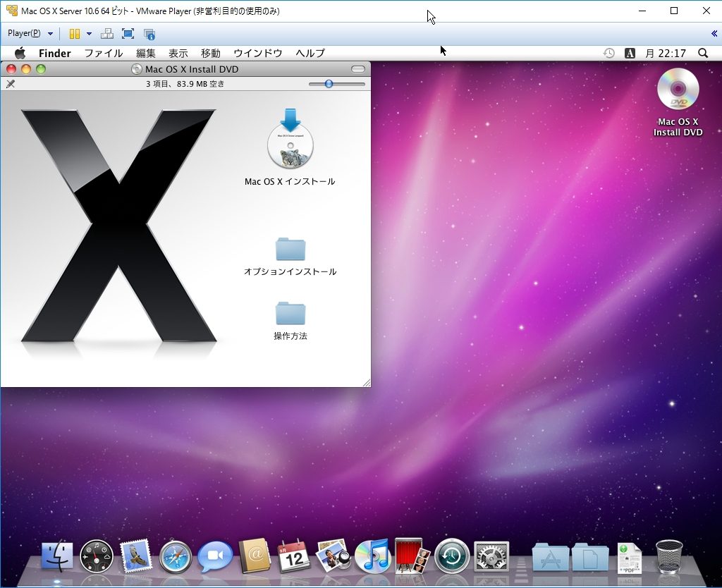Open iChat in the Dock

[214, 556]
